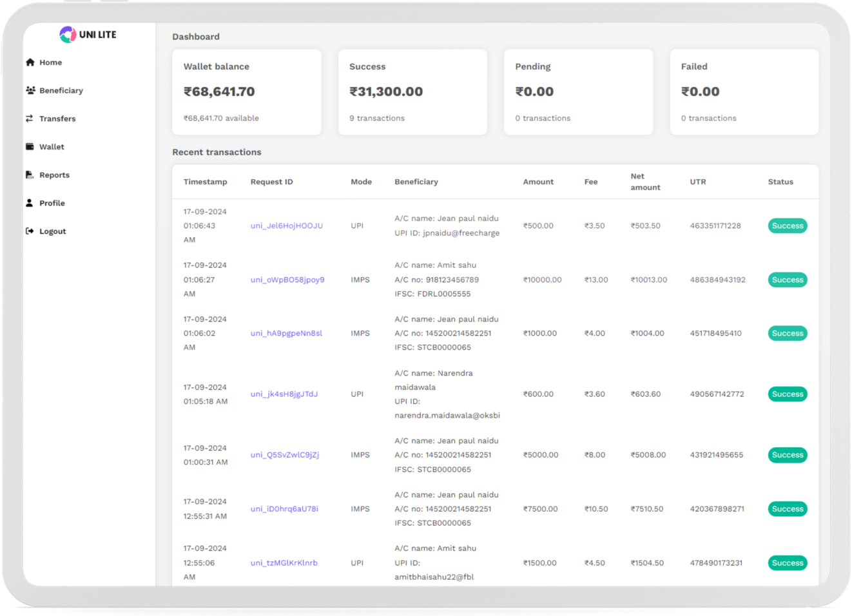Select the uni_Q5SvZwlC9jZj request ID
852x616 pixels.
coord(285,455)
